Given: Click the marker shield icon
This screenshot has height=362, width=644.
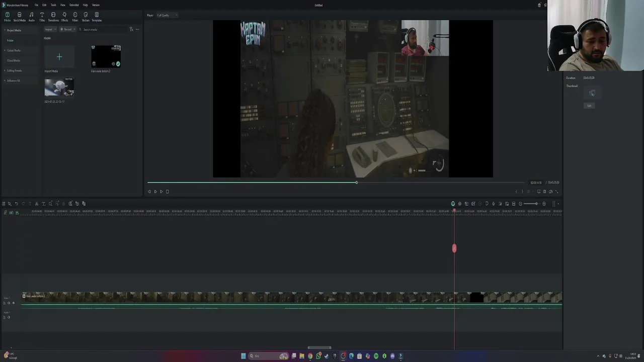Looking at the screenshot, I should click(x=487, y=204).
